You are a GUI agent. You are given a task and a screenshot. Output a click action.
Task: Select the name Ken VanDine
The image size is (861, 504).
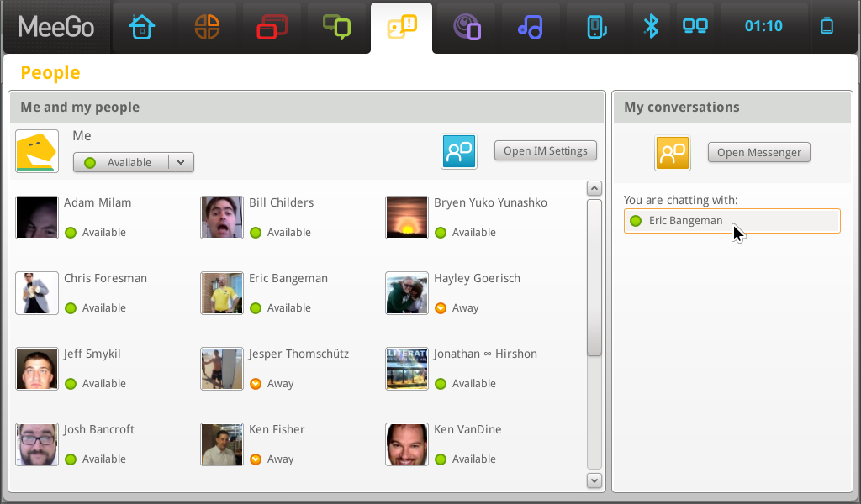pyautogui.click(x=467, y=429)
